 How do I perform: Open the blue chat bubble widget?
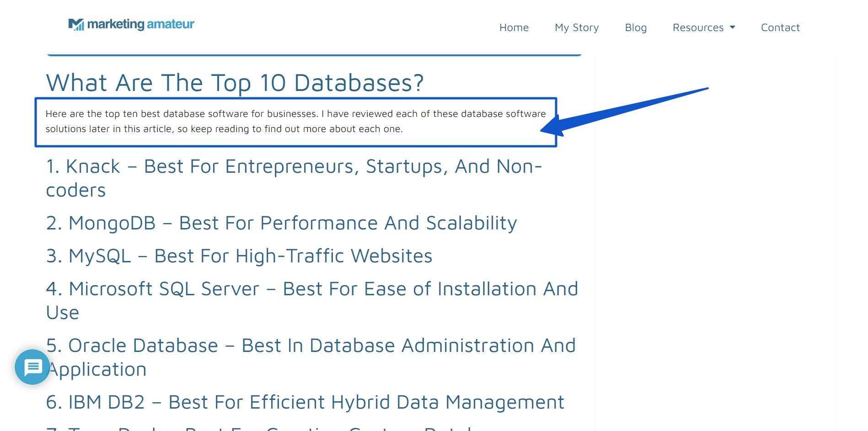[x=32, y=367]
